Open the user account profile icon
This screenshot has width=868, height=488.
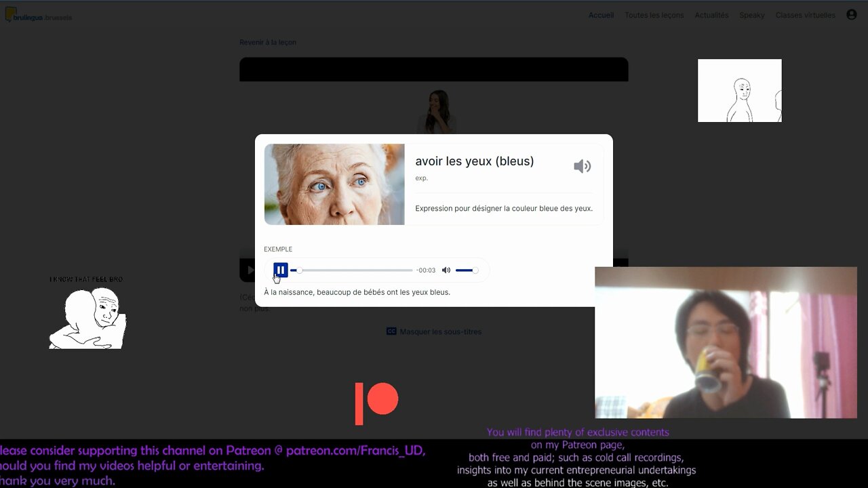[852, 15]
